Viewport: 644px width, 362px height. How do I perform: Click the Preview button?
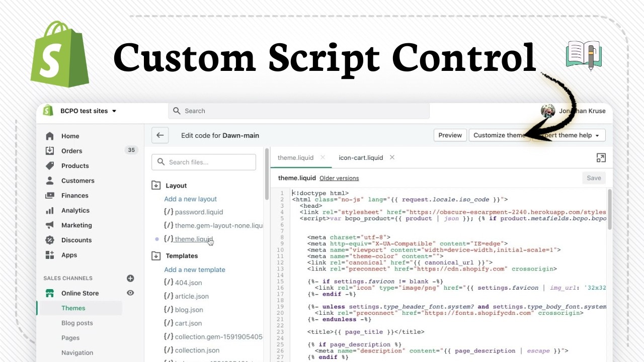450,135
